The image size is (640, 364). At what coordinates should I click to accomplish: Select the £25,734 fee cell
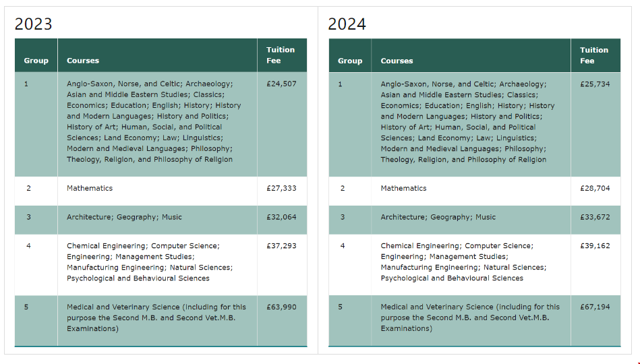point(595,84)
